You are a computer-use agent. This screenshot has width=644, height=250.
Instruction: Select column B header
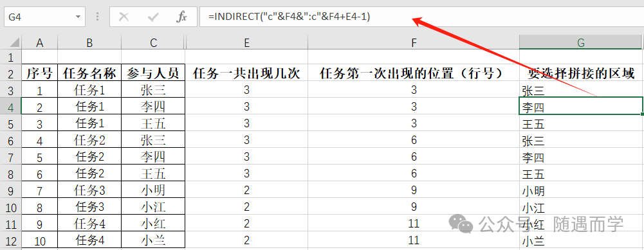pos(89,42)
